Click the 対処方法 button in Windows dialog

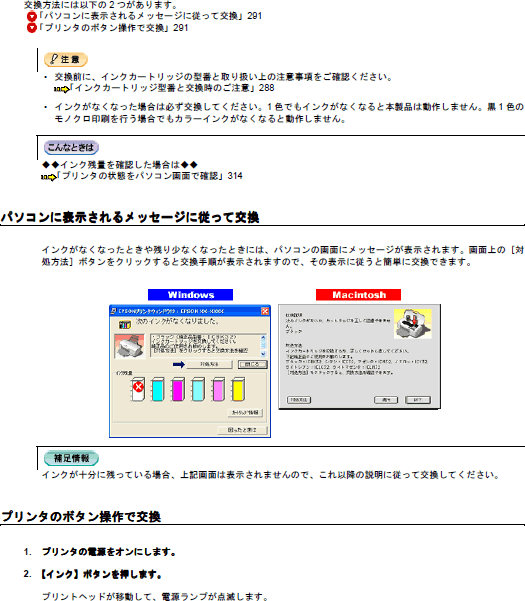point(209,365)
